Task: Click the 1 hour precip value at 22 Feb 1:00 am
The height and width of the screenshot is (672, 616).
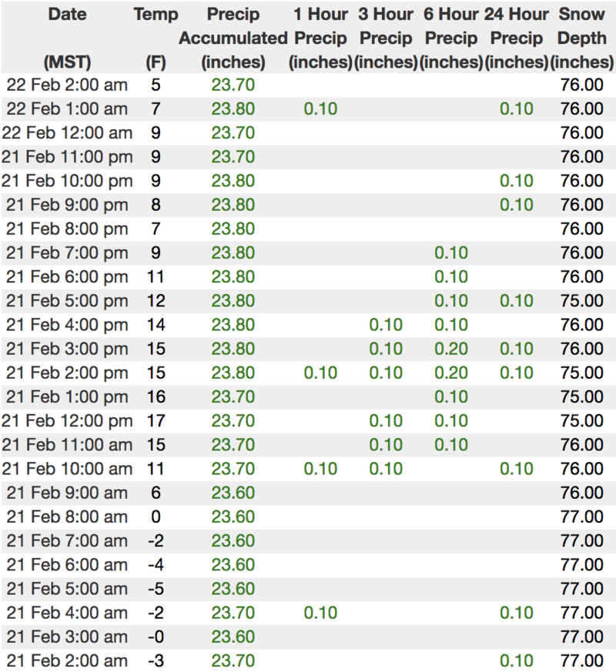Action: click(320, 109)
